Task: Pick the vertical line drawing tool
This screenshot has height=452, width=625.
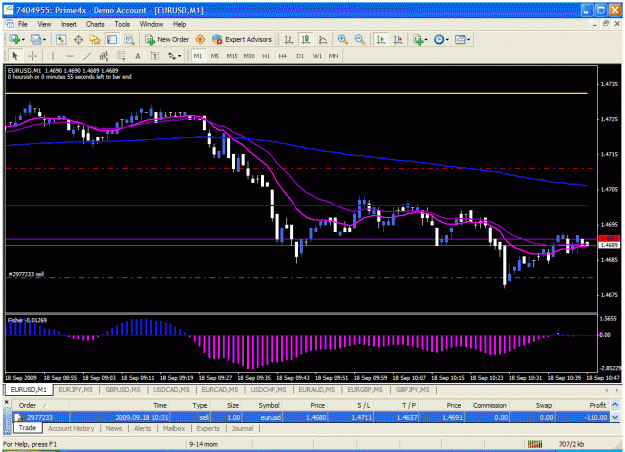Action: 53,56
